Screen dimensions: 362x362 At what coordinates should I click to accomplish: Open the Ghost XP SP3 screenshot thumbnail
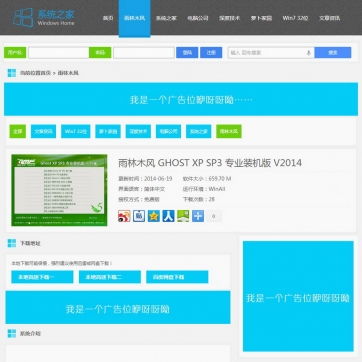coord(59,190)
